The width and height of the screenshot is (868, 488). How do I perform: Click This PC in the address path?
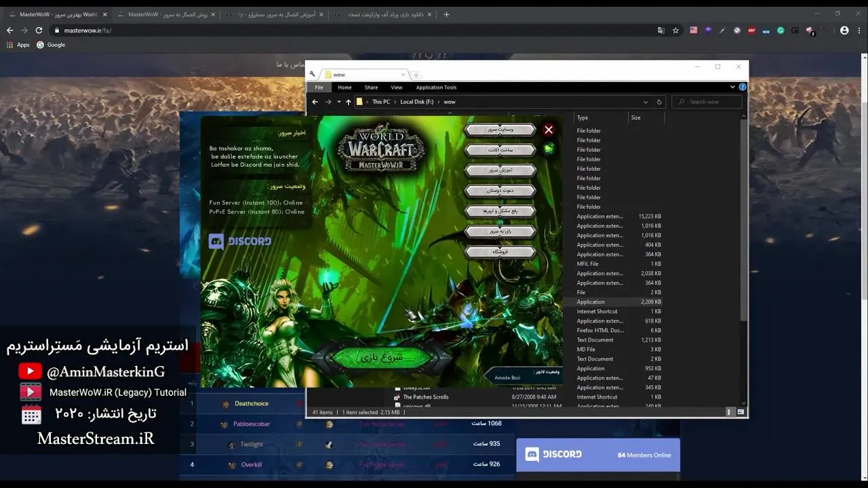[381, 102]
